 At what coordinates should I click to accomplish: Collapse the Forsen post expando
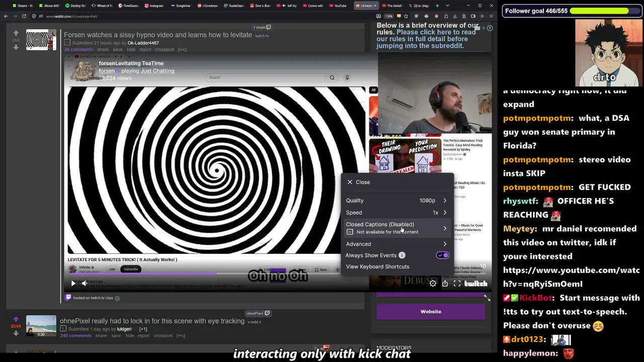(x=67, y=43)
